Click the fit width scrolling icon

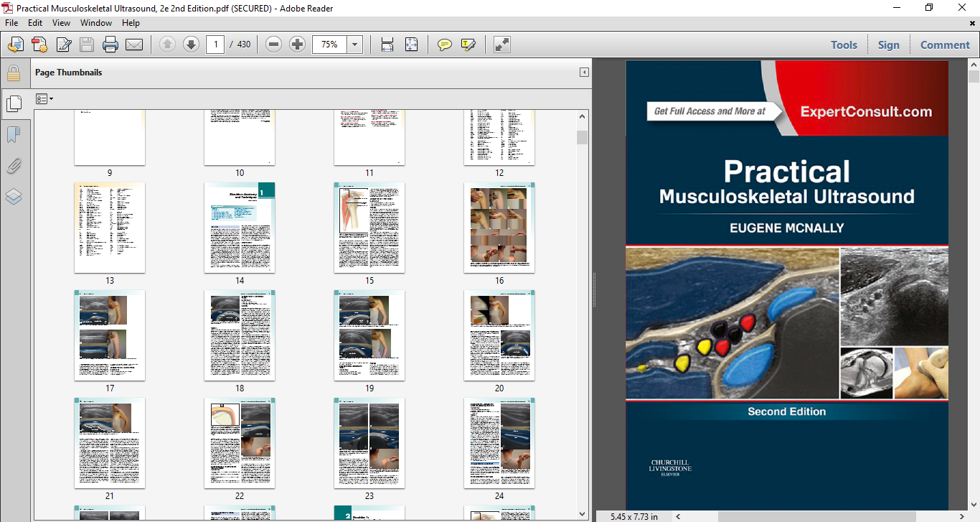pos(387,45)
